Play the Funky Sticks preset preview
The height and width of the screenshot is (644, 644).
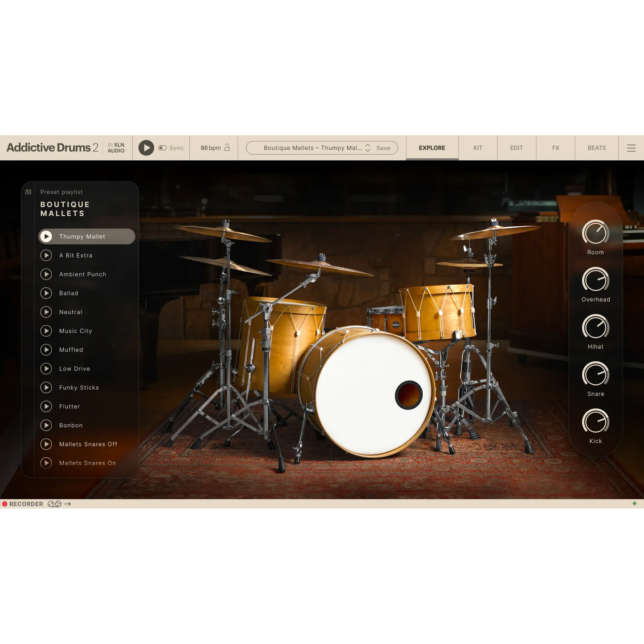tap(46, 387)
